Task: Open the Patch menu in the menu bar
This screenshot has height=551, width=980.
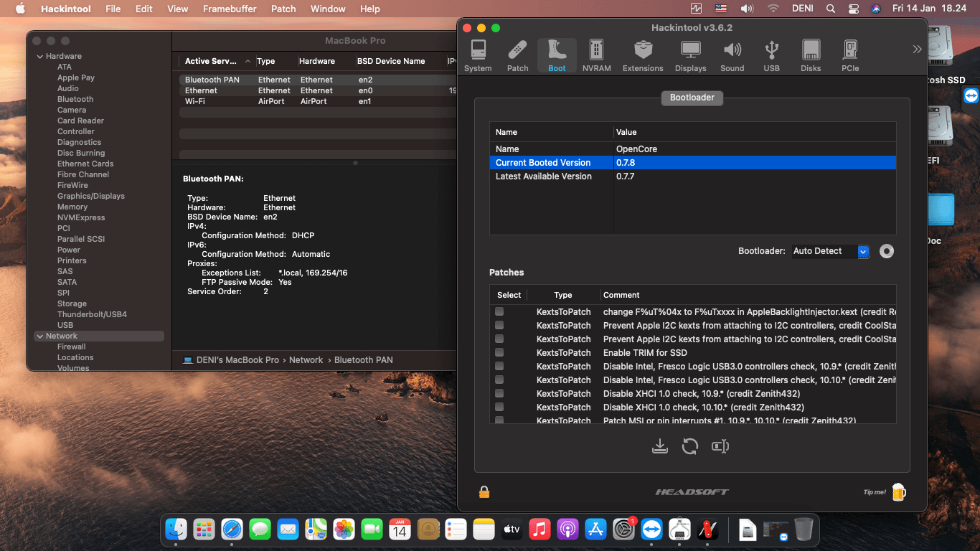Action: click(283, 9)
